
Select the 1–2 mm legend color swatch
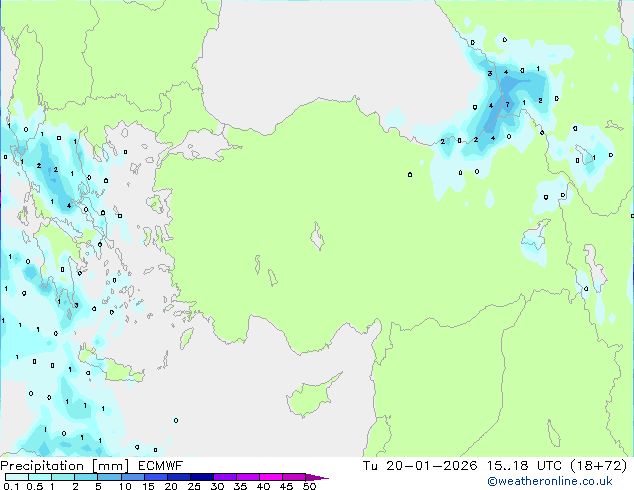63,477
